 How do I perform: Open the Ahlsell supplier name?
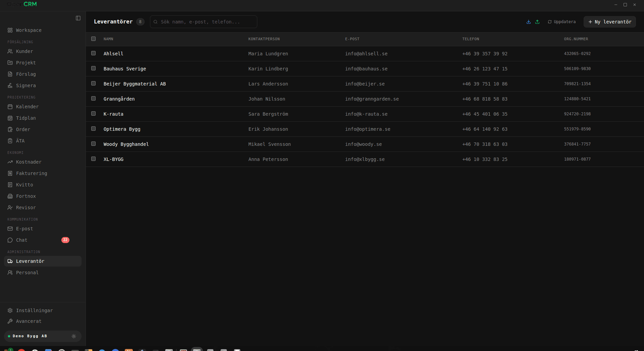pyautogui.click(x=113, y=54)
